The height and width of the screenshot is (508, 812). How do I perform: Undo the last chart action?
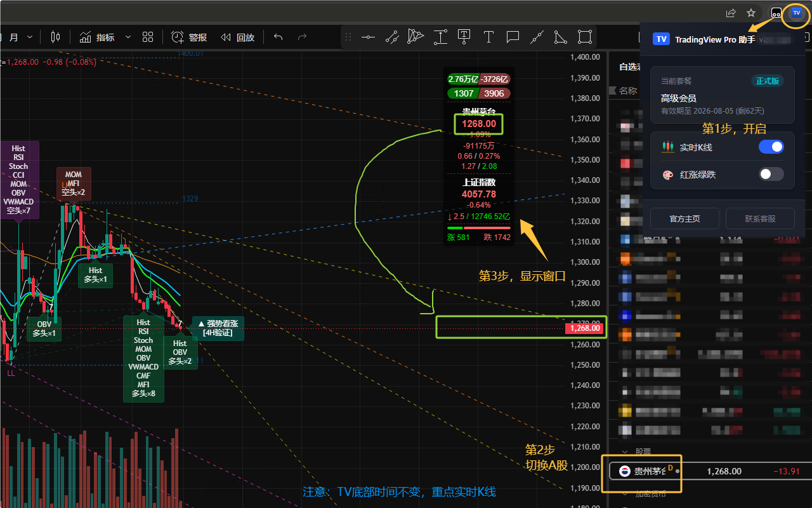point(278,37)
